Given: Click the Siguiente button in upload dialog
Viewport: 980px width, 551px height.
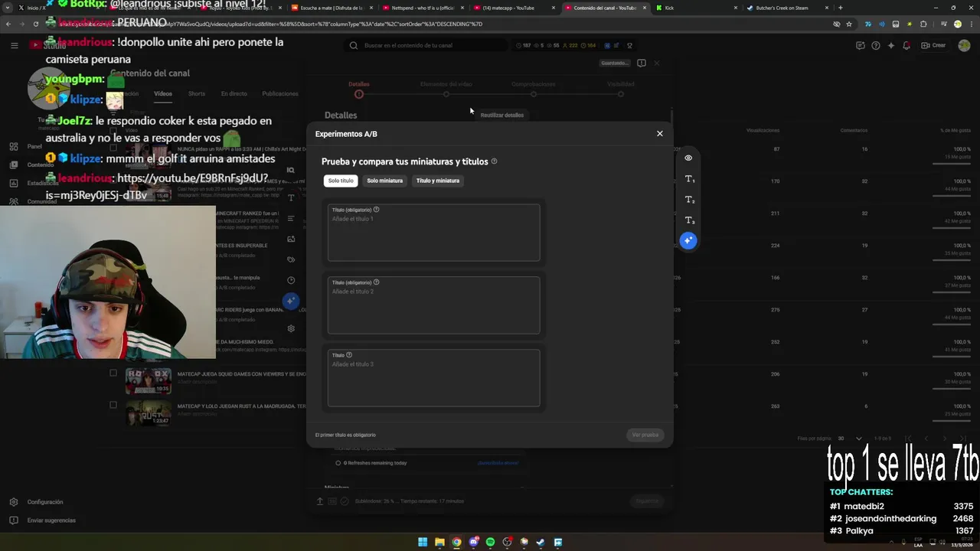Looking at the screenshot, I should 646,501.
